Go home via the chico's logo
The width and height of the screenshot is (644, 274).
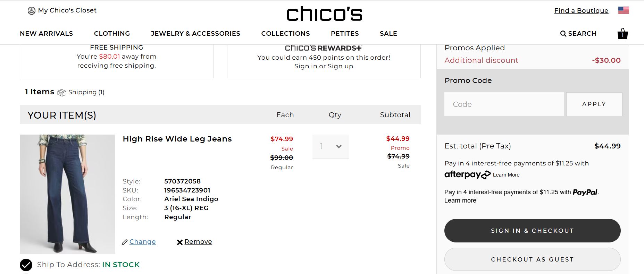[x=324, y=14]
